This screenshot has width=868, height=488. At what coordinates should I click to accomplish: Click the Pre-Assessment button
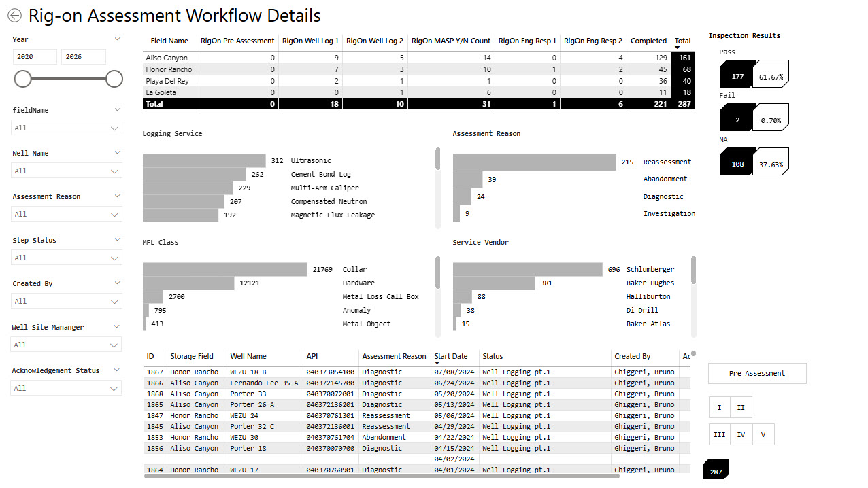(x=757, y=373)
